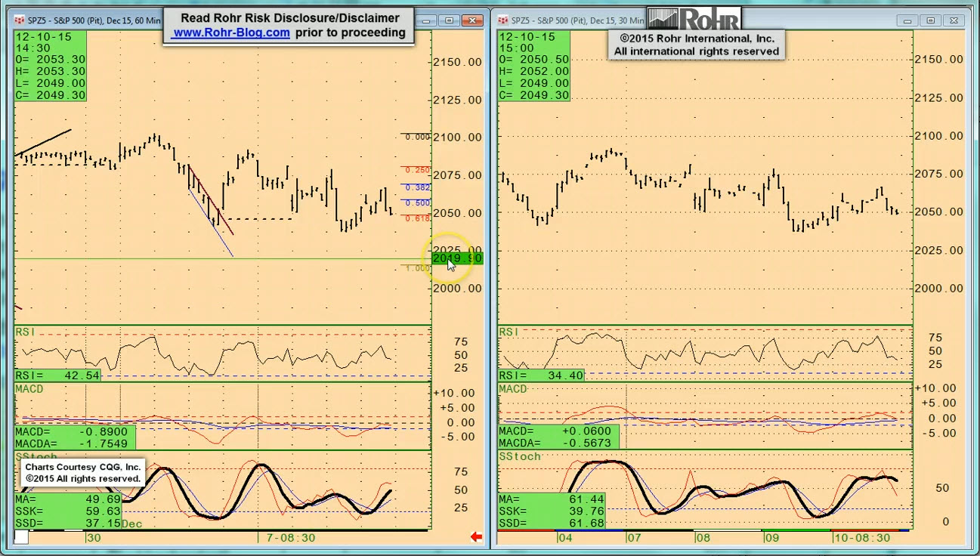Click the white square at bottom-left of left chart
This screenshot has width=980, height=556.
[x=21, y=537]
